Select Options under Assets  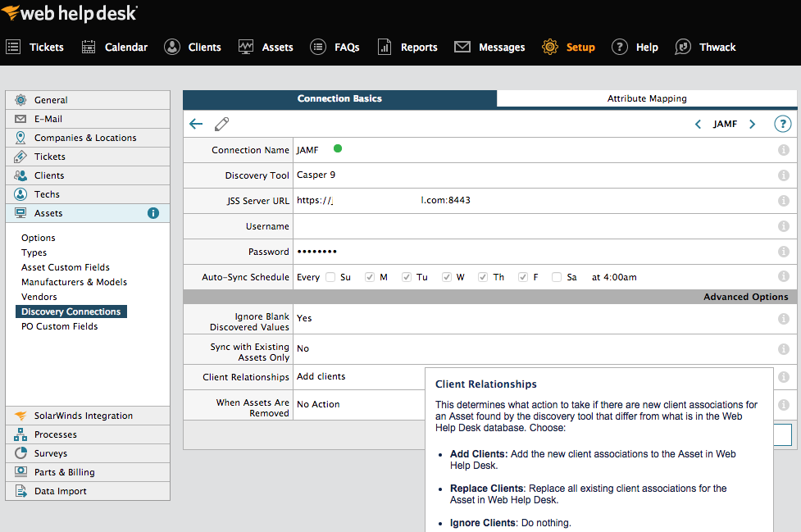point(39,238)
